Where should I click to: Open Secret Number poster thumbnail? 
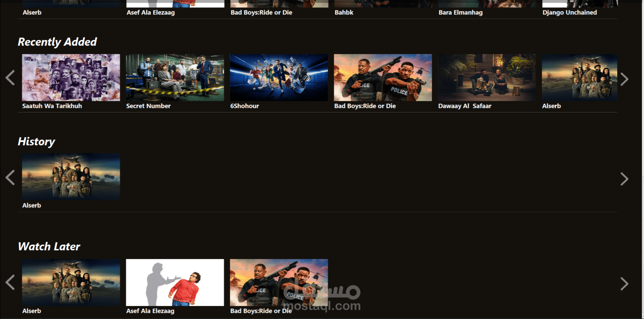pyautogui.click(x=175, y=77)
